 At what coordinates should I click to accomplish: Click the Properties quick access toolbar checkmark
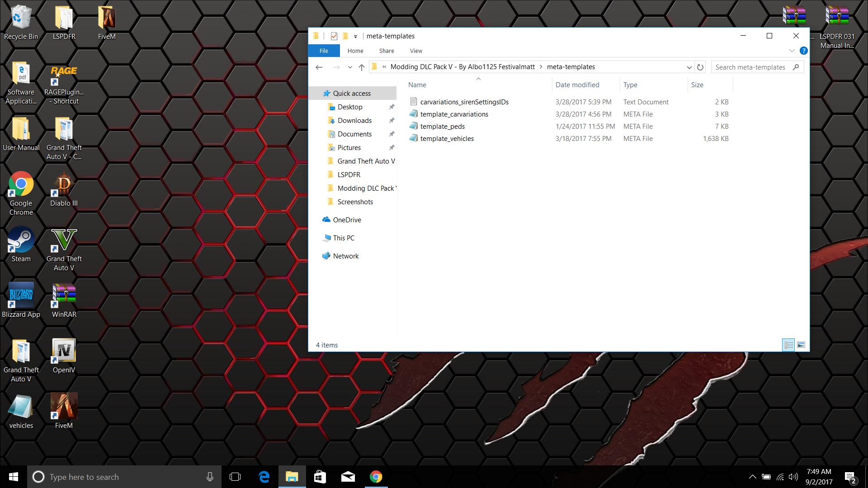(334, 36)
